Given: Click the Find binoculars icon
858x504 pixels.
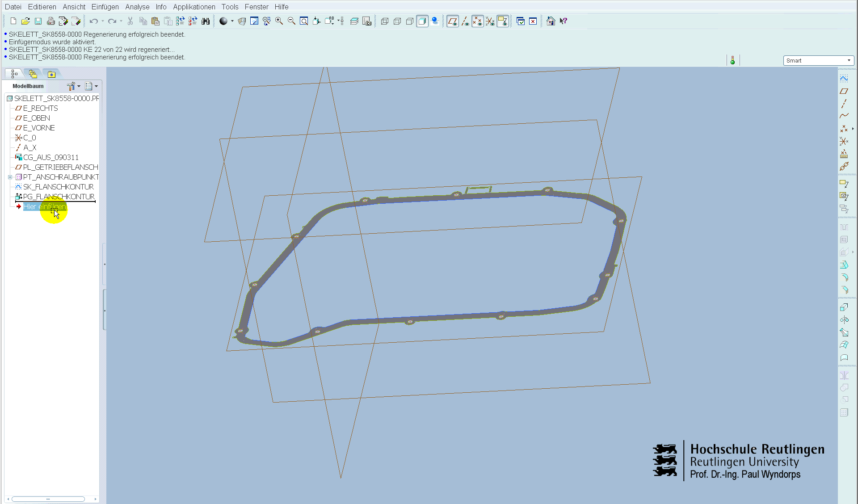Looking at the screenshot, I should pos(206,21).
